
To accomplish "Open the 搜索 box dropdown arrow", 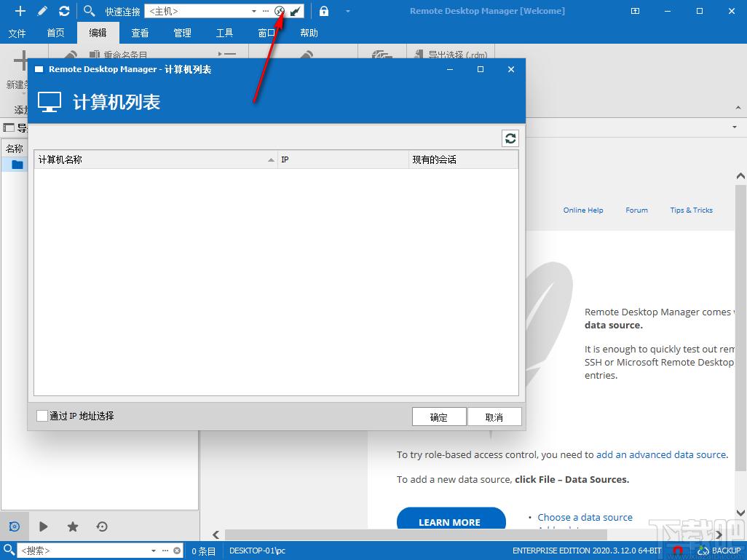I will coord(154,551).
